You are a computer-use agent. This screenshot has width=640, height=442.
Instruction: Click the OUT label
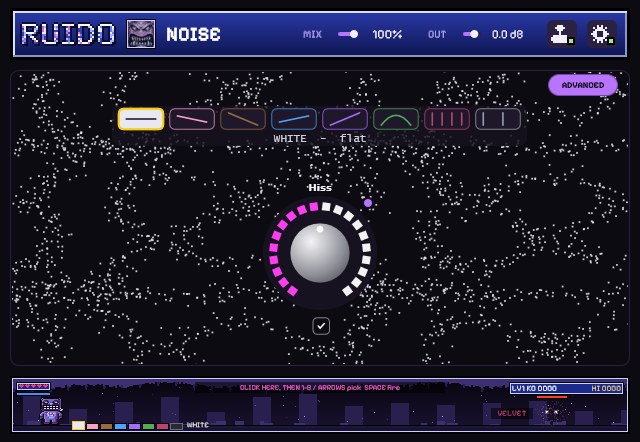click(437, 34)
